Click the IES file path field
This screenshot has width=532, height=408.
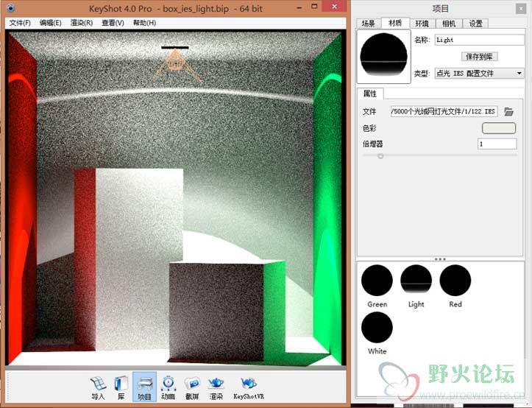coord(444,111)
